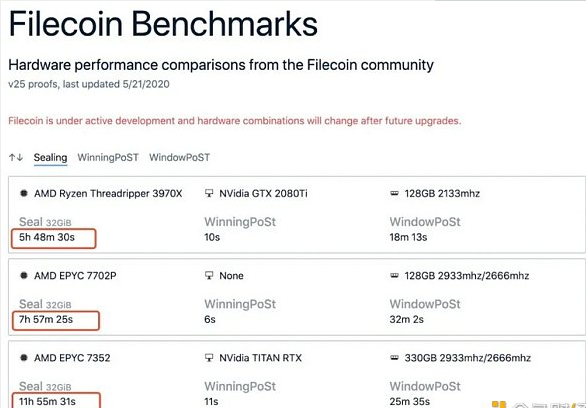Switch to the WinningPoST tab
Screen dimensions: 586x408
[108, 157]
